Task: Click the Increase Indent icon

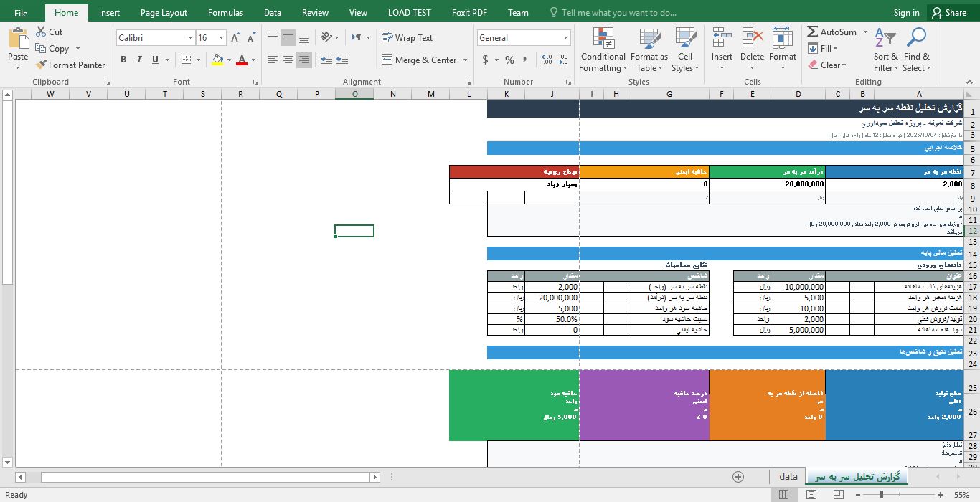Action: pos(342,60)
